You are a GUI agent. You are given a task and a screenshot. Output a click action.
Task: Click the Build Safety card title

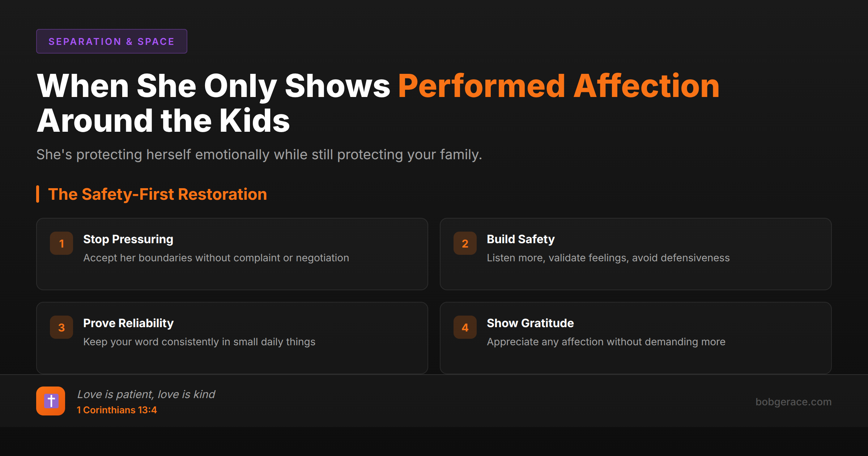tap(520, 239)
